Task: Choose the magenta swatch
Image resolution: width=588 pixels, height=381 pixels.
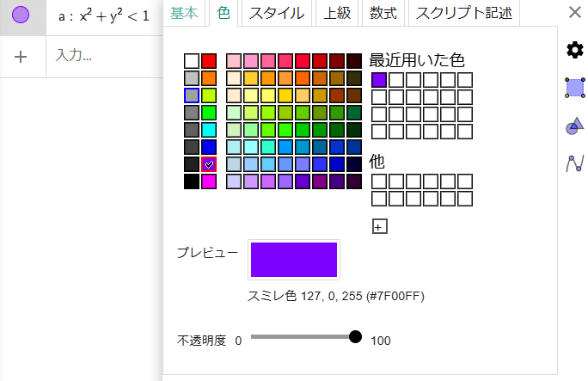Action: click(x=209, y=181)
